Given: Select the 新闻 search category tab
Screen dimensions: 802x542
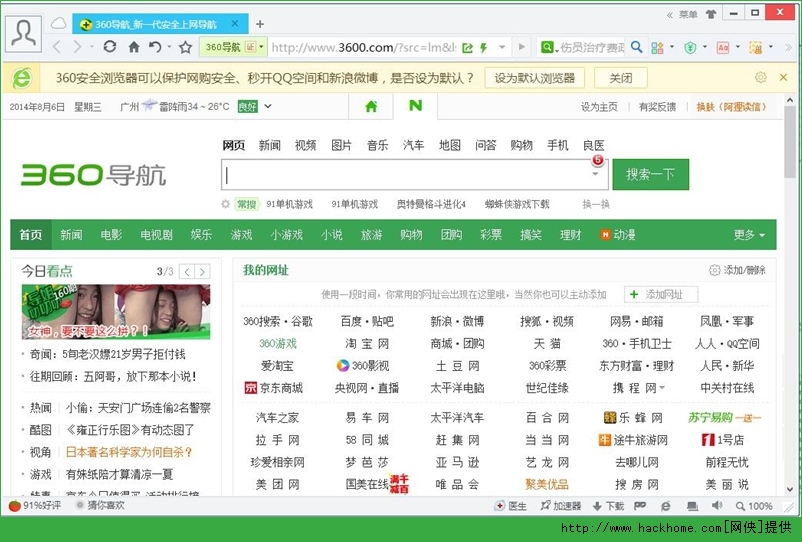Looking at the screenshot, I should [269, 145].
